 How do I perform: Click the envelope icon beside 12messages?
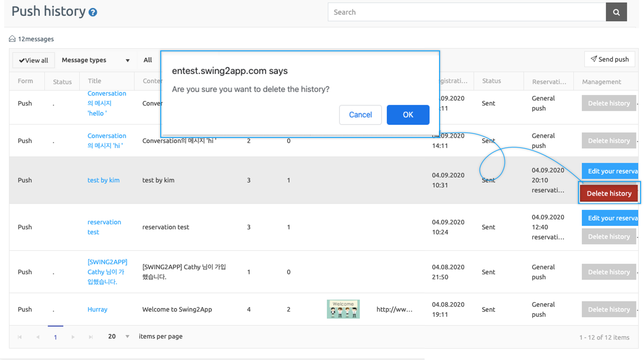click(x=12, y=39)
